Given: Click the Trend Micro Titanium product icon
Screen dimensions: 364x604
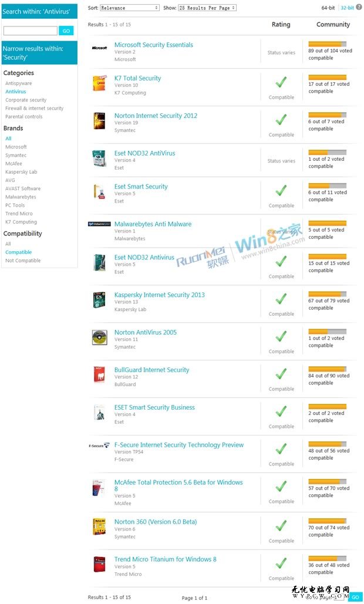Looking at the screenshot, I should [99, 564].
